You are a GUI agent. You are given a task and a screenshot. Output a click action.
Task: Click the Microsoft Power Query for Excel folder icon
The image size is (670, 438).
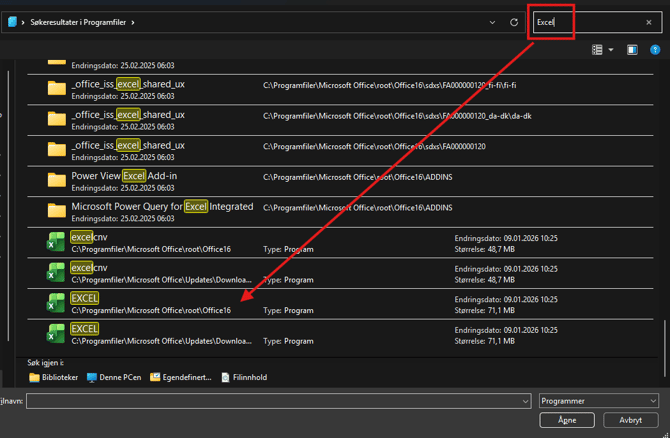pyautogui.click(x=57, y=212)
